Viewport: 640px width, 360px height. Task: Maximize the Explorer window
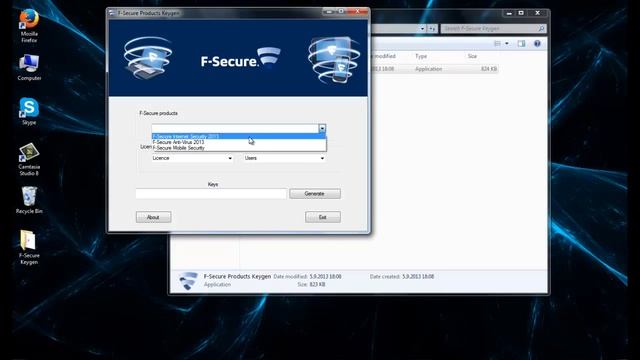521,13
